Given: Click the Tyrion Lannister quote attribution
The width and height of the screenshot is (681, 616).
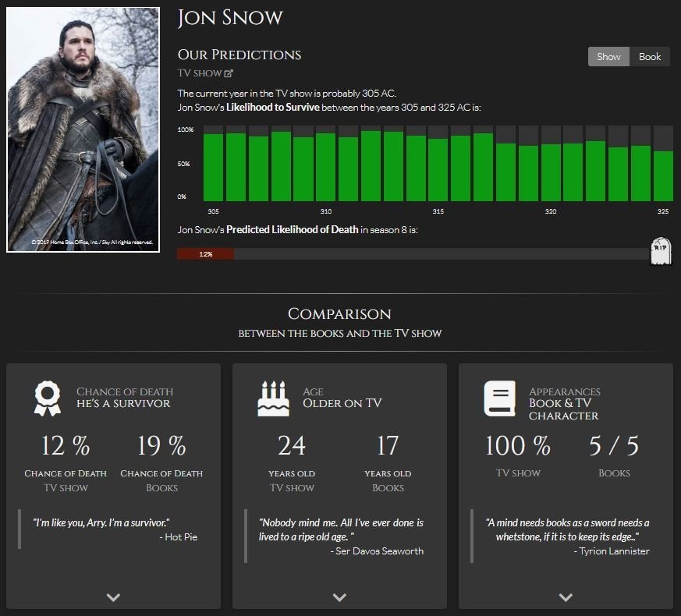Looking at the screenshot, I should [612, 551].
